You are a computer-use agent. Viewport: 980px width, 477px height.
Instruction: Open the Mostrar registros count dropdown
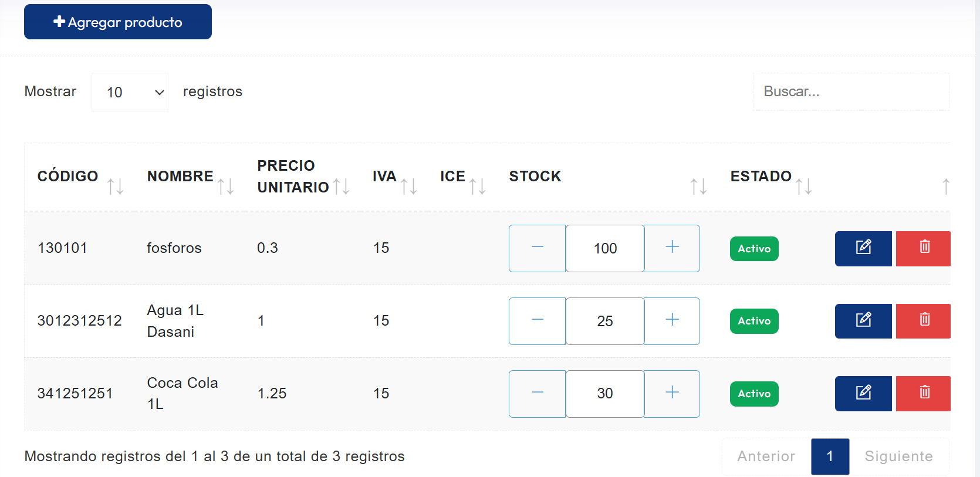pyautogui.click(x=130, y=92)
